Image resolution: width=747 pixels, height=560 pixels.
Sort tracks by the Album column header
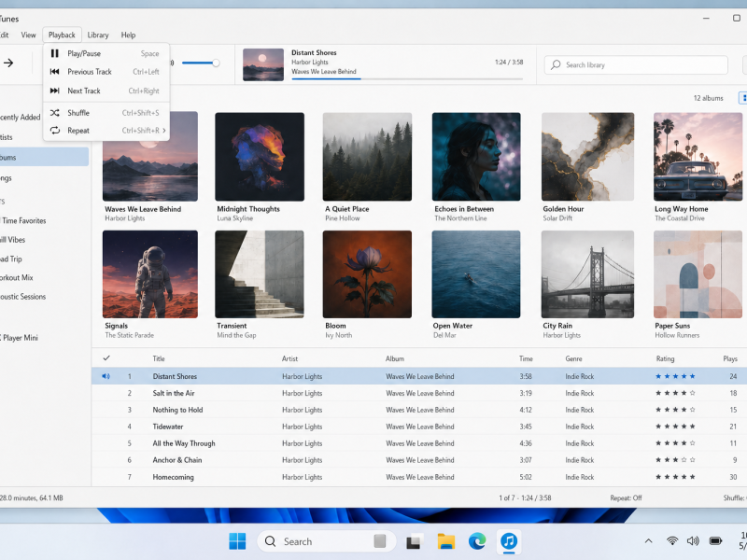(x=395, y=358)
